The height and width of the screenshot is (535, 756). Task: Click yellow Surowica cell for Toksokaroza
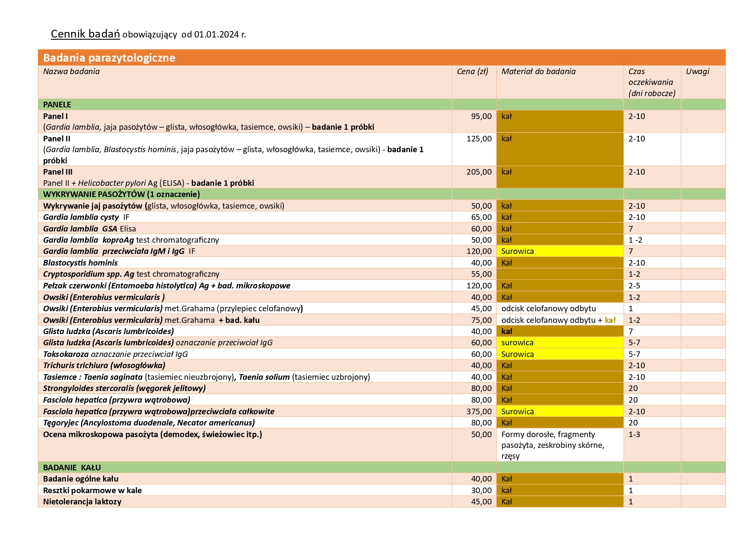[517, 354]
